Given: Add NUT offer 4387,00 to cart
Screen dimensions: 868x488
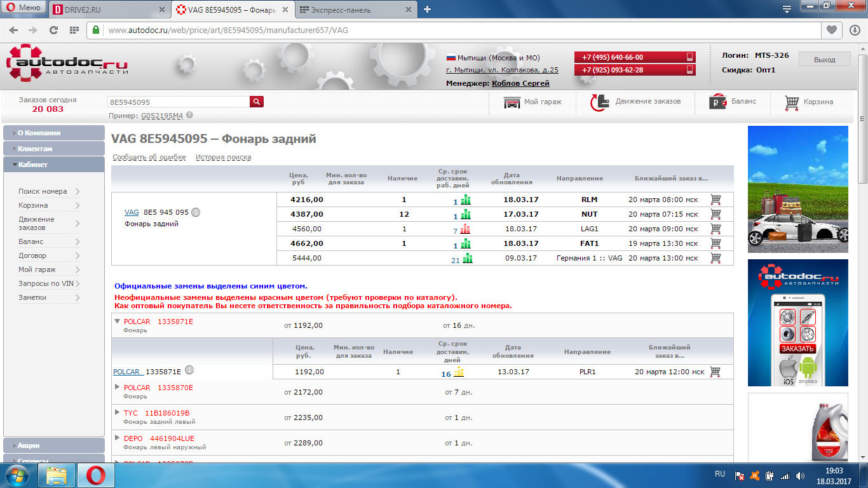Looking at the screenshot, I should (x=715, y=213).
